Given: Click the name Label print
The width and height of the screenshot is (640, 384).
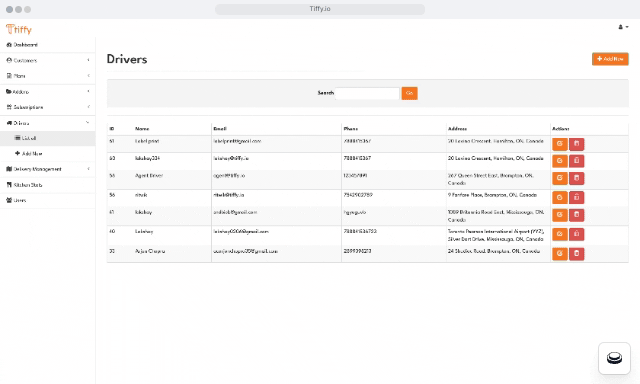Looking at the screenshot, I should click(x=147, y=141).
